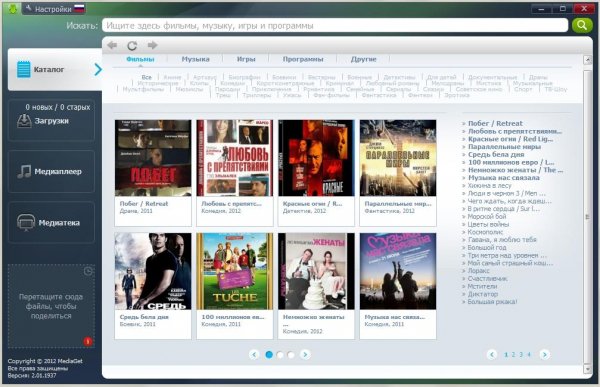Click Цветы войны in the list
The width and height of the screenshot is (600, 387).
(x=488, y=224)
